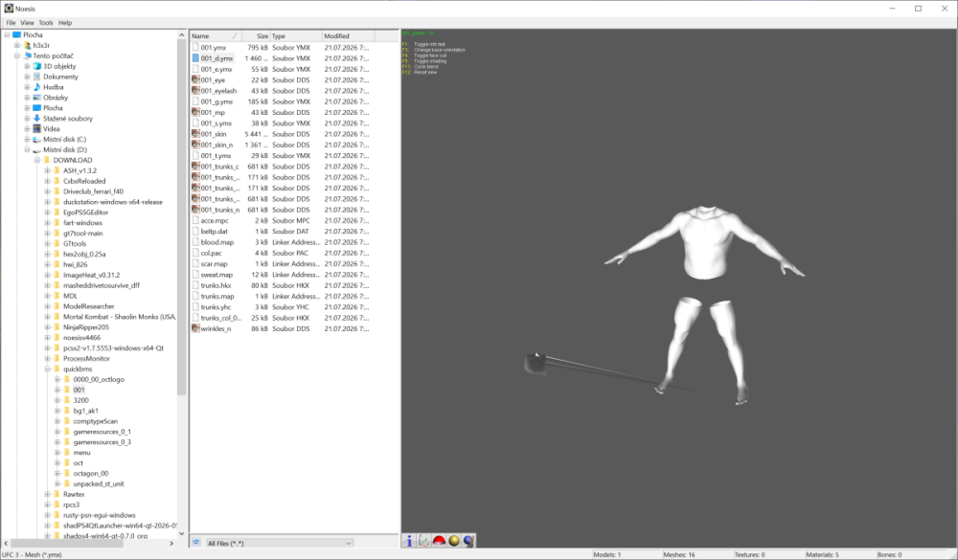Expand the ModelResearcher folder node
Viewport: 958px width, 560px height.
47,306
